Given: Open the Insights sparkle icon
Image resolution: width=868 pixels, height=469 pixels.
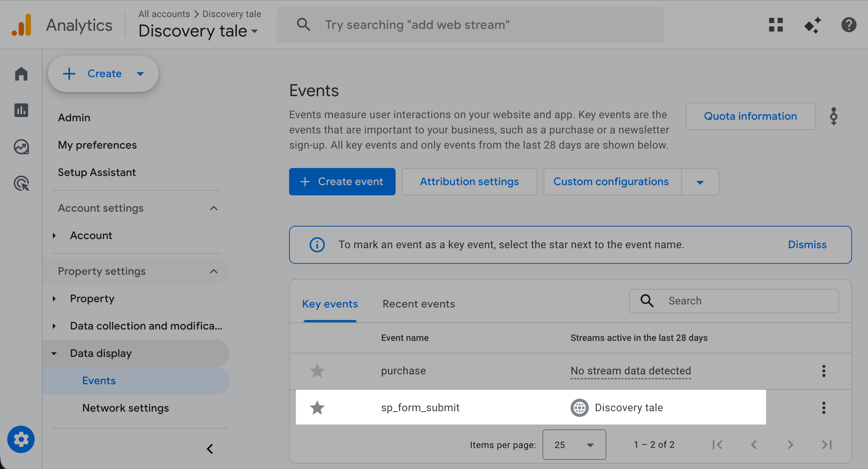Looking at the screenshot, I should coord(812,25).
